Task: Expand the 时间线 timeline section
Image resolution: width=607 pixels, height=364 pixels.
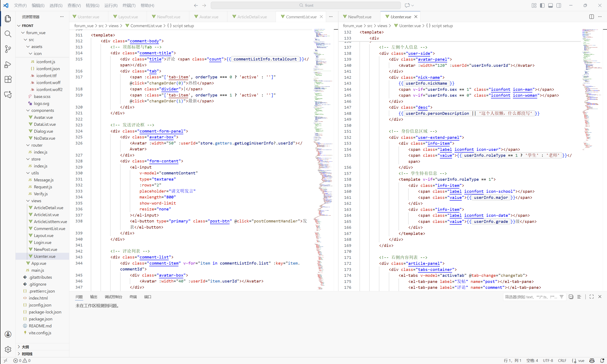Action: [27, 354]
